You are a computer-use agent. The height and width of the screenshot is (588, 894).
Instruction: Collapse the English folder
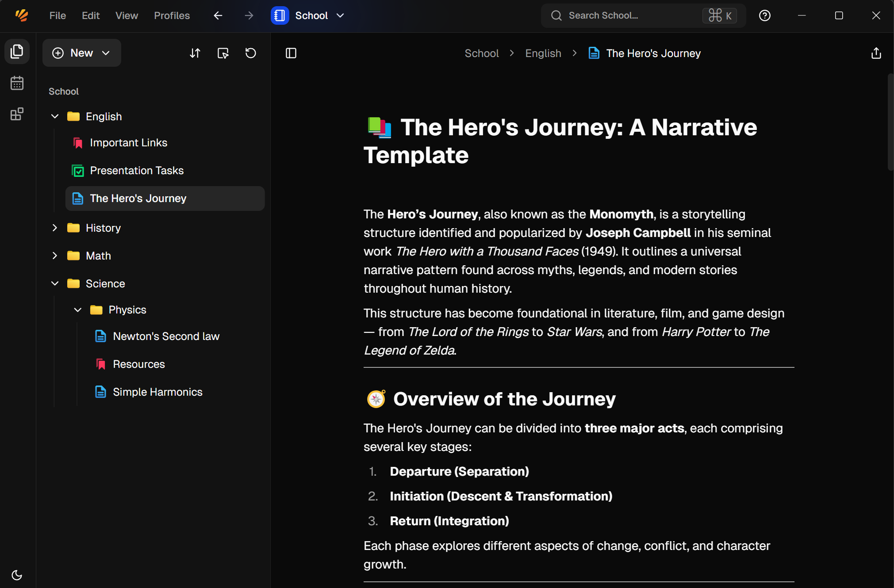click(x=55, y=116)
